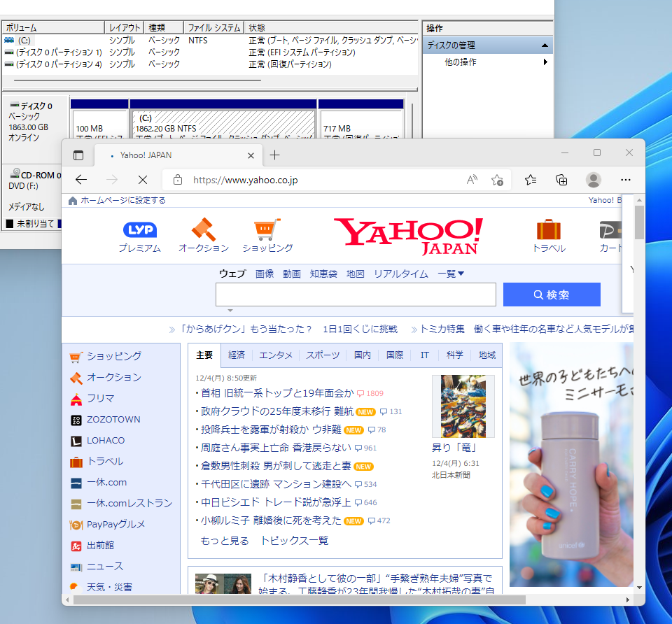
Task: Open Read aloud icon in address bar
Action: 472,180
